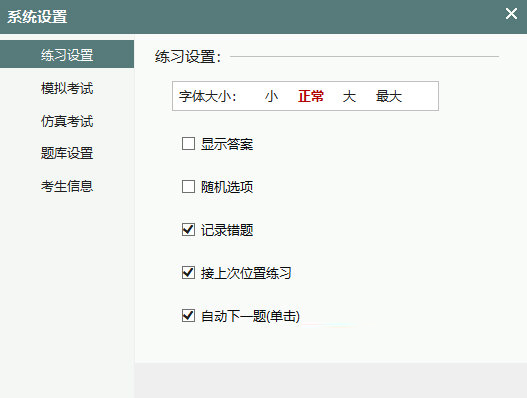
Task: Switch to the 仿真考试 tab
Action: coord(67,121)
